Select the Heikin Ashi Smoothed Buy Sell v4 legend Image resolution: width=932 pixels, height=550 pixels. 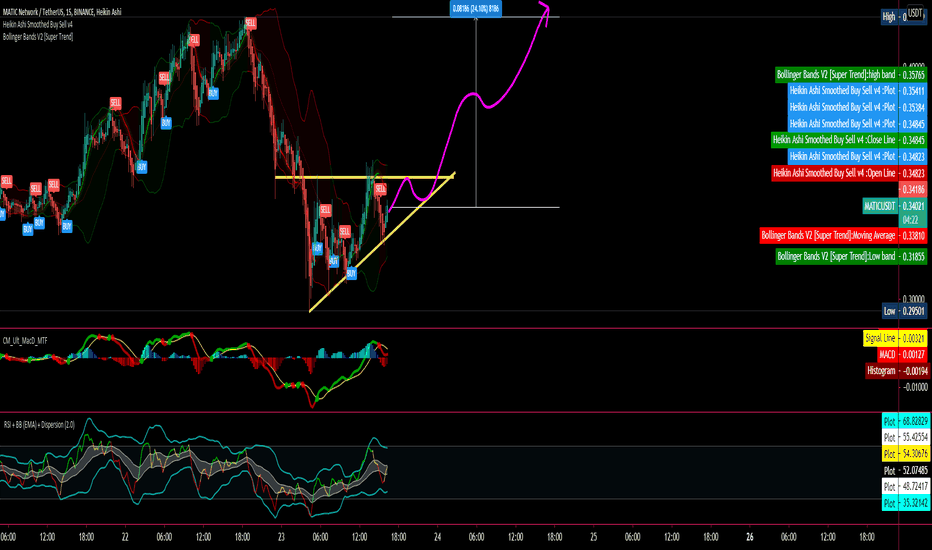point(37,24)
